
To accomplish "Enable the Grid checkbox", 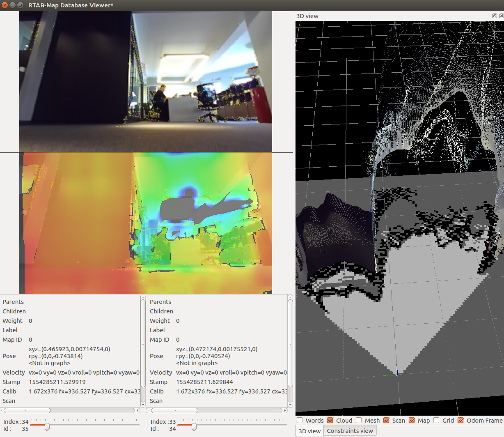I will [436, 420].
